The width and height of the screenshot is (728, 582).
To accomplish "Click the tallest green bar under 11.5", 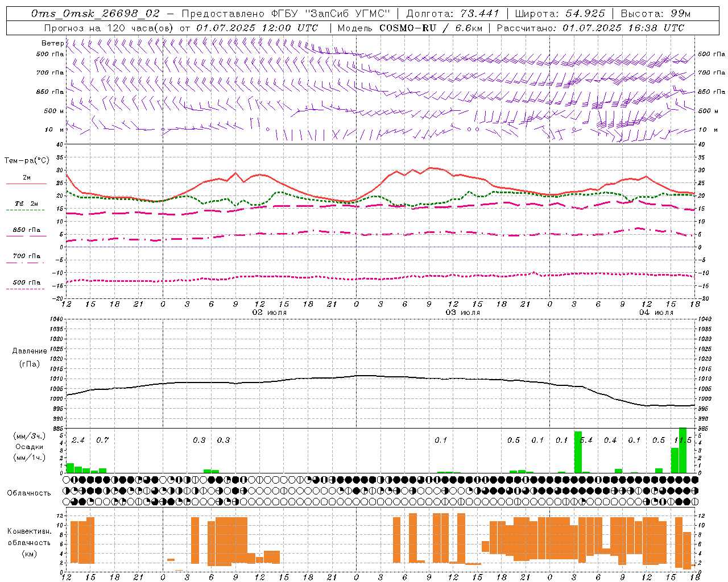I will [x=683, y=450].
